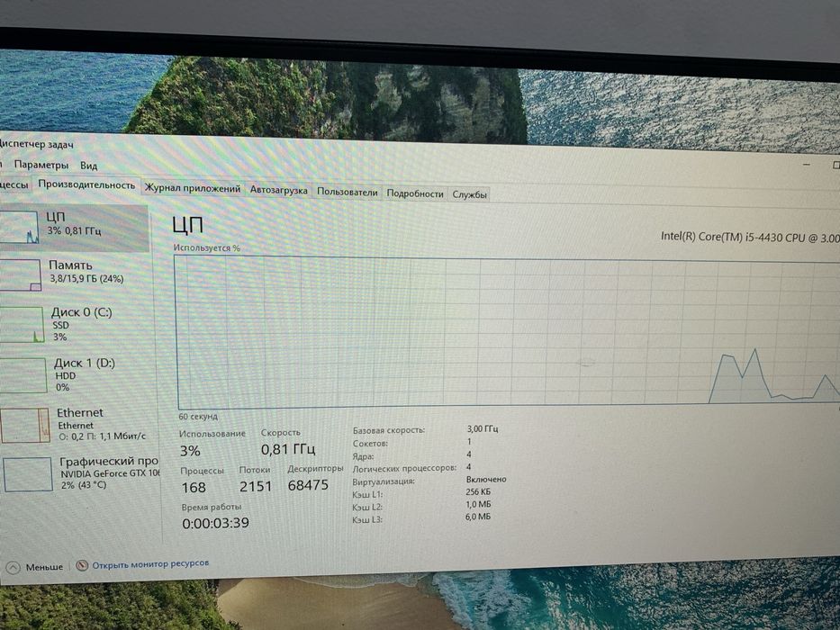Switch to the Производительность tab

pos(86,184)
